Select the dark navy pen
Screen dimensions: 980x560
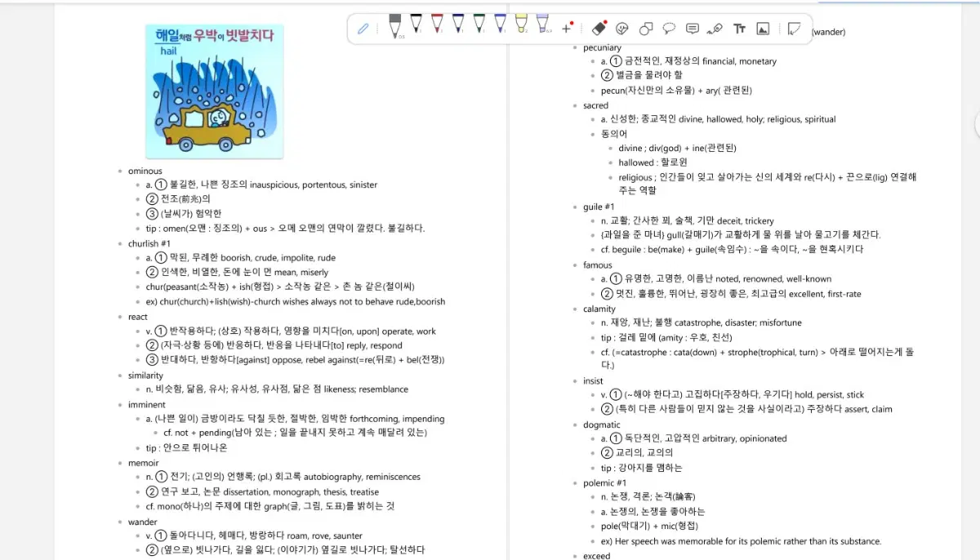[458, 24]
